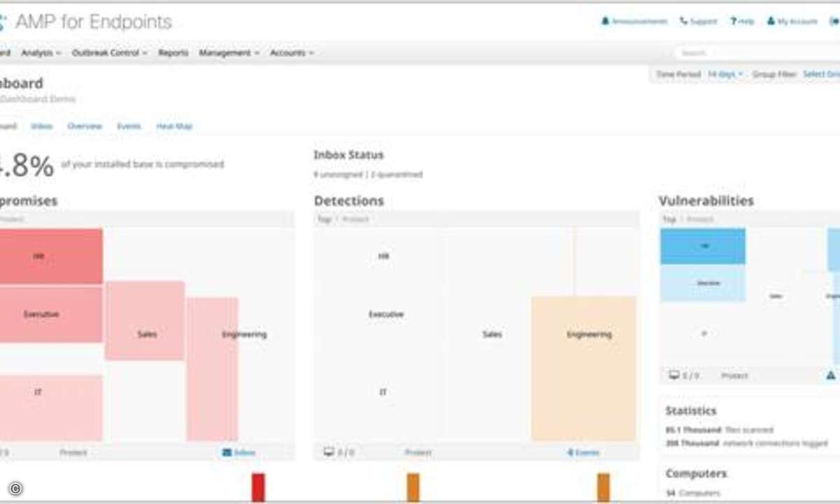Select the HR block in Compromises heat map
The image size is (840, 504).
pos(51,256)
